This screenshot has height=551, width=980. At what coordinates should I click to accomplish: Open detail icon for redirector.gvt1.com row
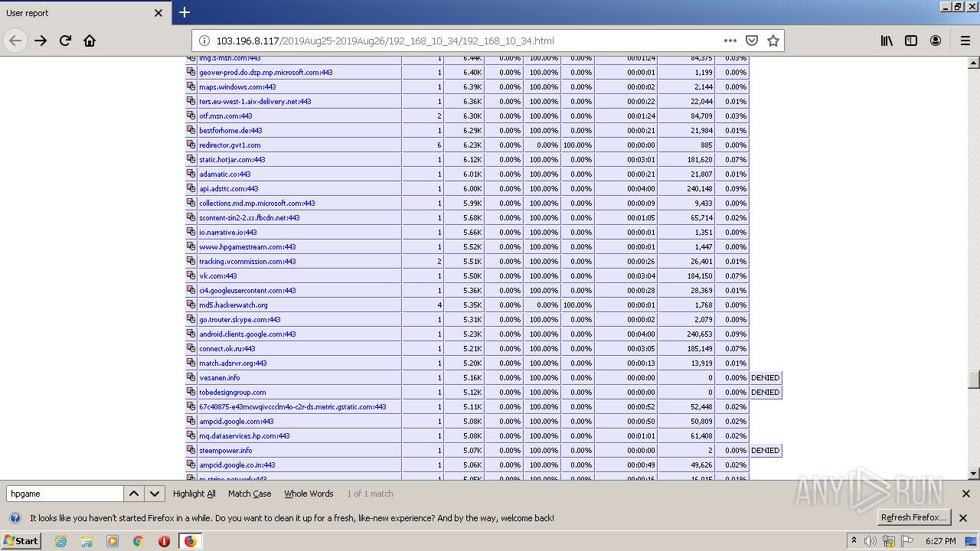[x=191, y=145]
